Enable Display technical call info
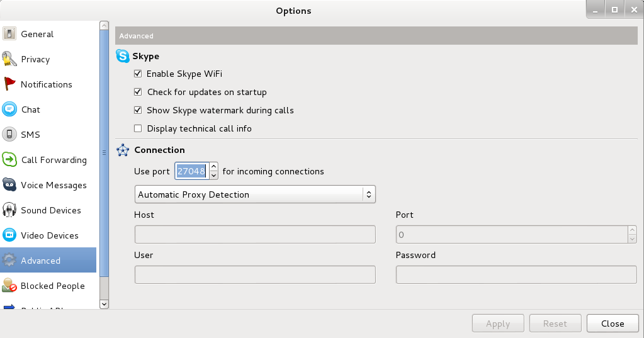The image size is (644, 338). 138,128
